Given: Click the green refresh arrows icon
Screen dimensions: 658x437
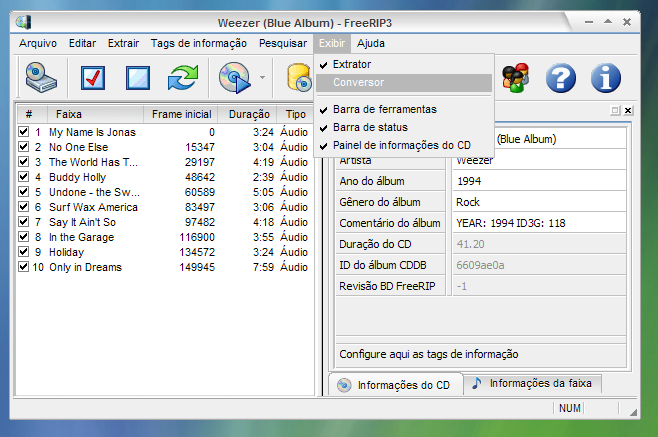Looking at the screenshot, I should pyautogui.click(x=183, y=77).
